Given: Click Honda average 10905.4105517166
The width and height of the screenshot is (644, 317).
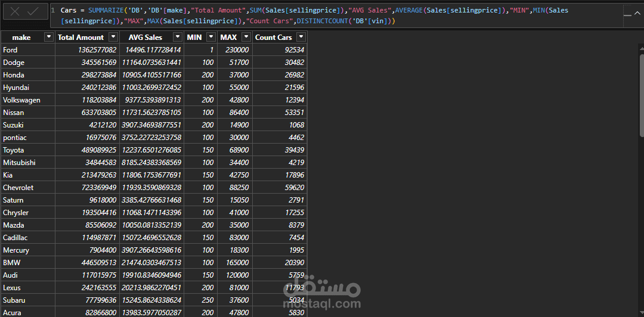Looking at the screenshot, I should coord(151,75).
